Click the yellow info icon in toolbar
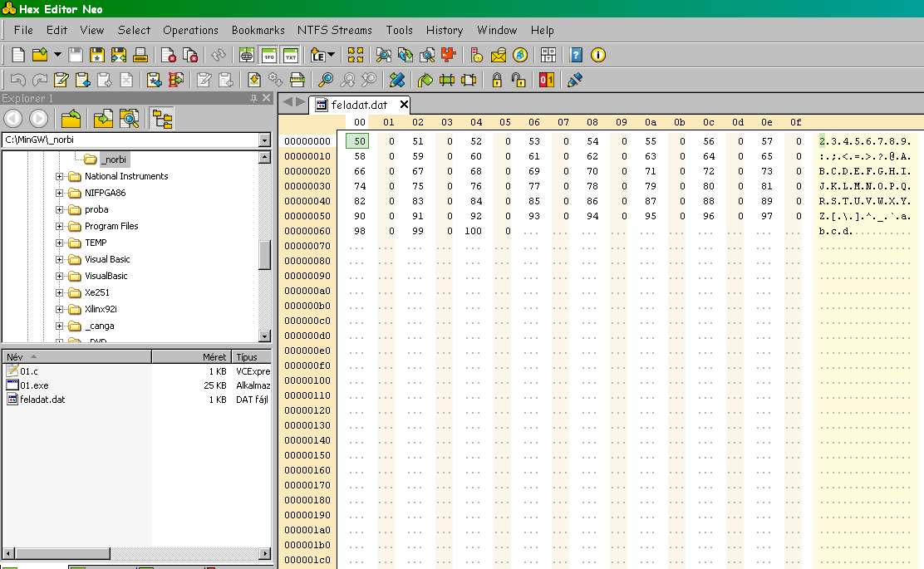Viewport: 924px width, 569px height. pyautogui.click(x=597, y=56)
